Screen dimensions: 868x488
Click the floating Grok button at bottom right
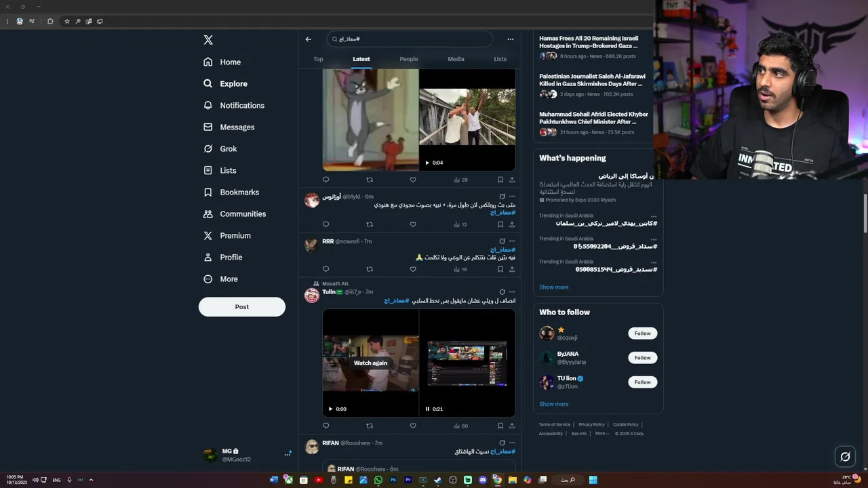pos(845,456)
